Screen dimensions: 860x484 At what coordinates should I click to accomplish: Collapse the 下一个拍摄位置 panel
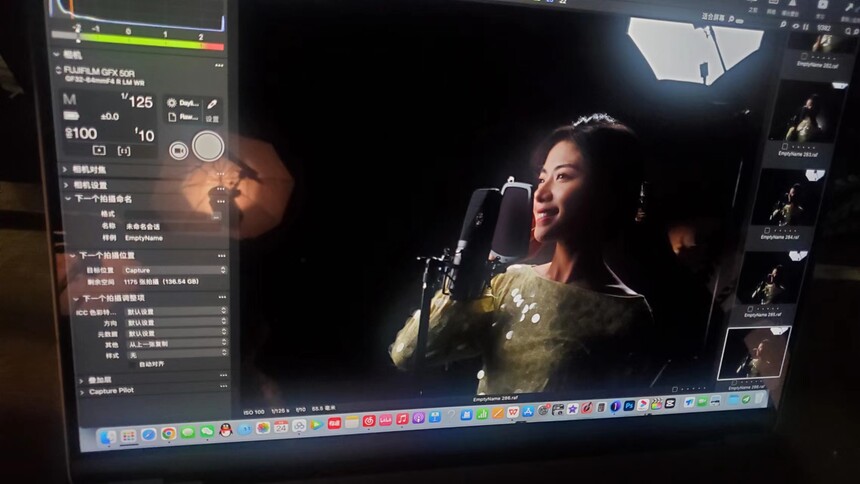72,255
